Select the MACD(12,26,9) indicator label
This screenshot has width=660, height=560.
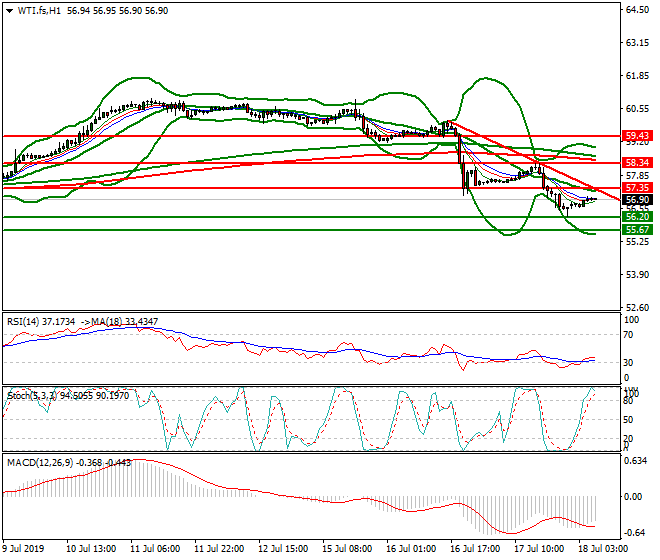click(40, 463)
